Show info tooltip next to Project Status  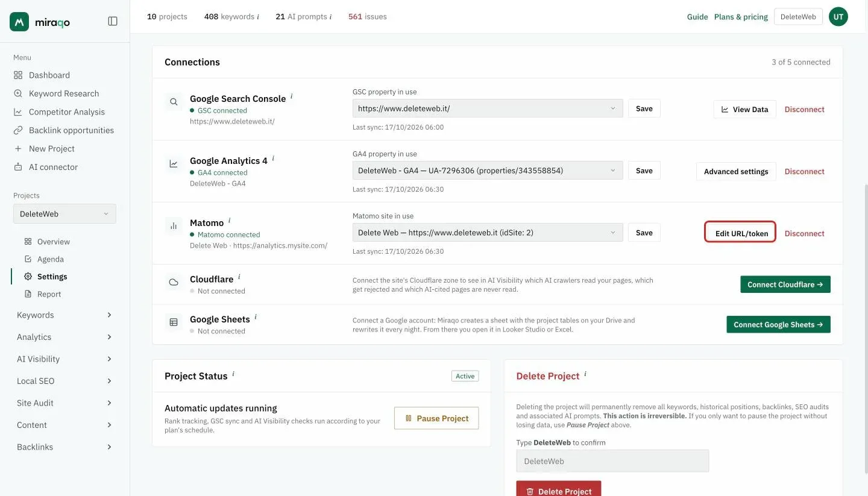[x=233, y=374]
